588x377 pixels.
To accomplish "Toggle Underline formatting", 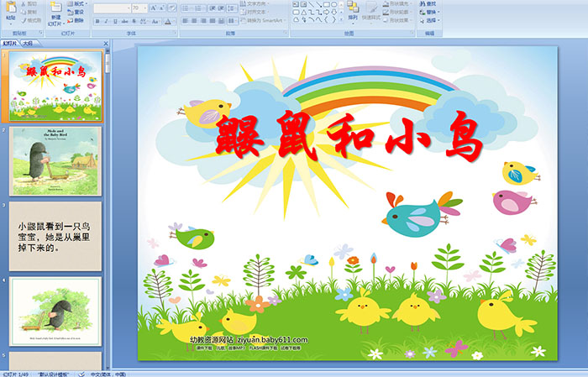I will pyautogui.click(x=115, y=21).
